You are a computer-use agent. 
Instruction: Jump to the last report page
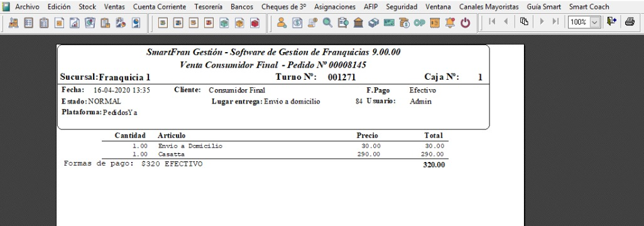pyautogui.click(x=555, y=22)
